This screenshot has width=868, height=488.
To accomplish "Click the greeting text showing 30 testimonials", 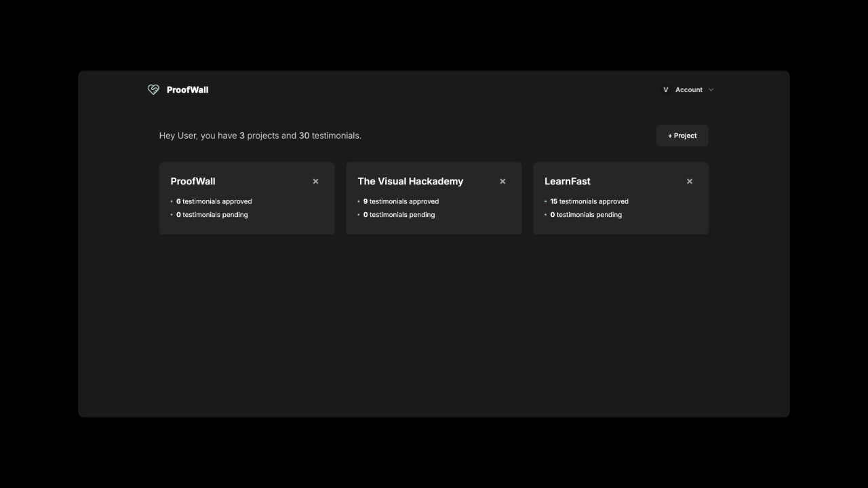I will pos(260,136).
